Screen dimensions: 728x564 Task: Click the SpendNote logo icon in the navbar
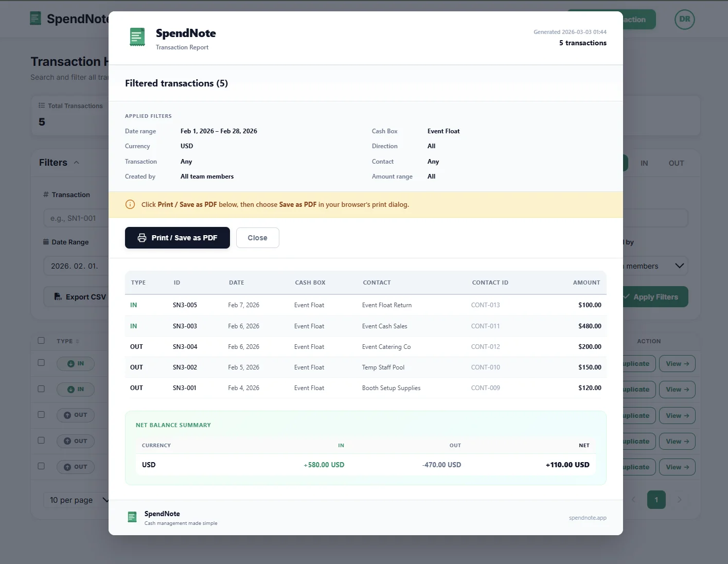coord(35,17)
